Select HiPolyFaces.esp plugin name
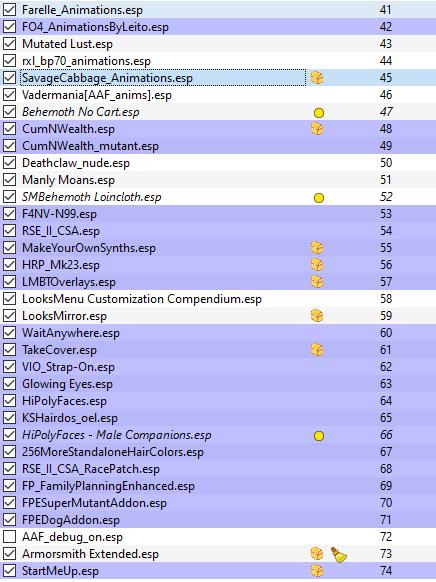The image size is (436, 582). [64, 401]
